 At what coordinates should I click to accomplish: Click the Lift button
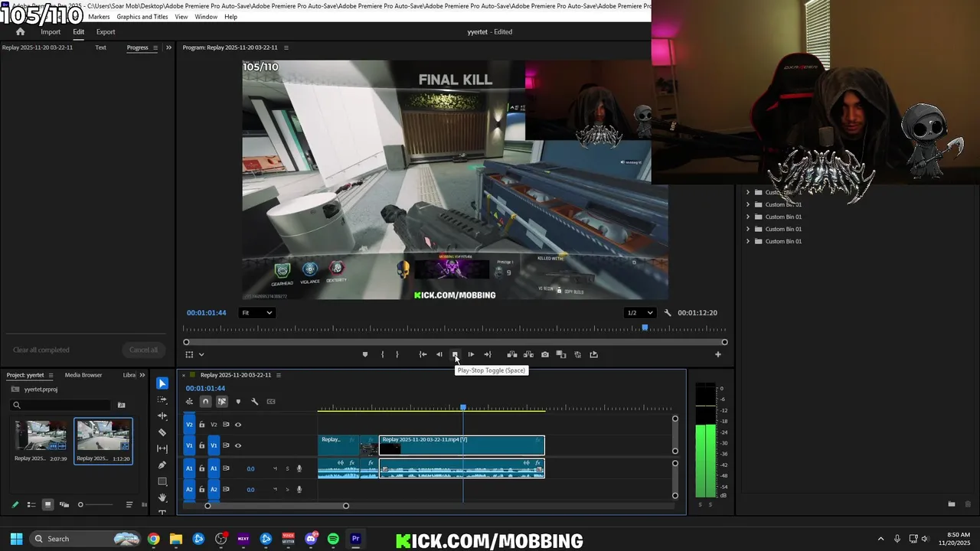511,354
